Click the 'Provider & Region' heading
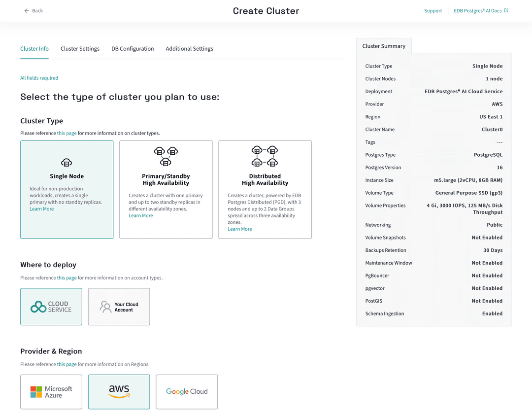The image size is (532, 416). (x=51, y=351)
